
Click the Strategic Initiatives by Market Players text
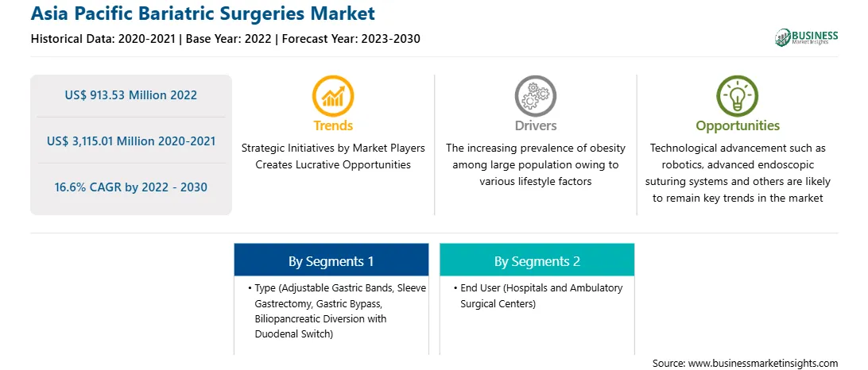pyautogui.click(x=333, y=156)
